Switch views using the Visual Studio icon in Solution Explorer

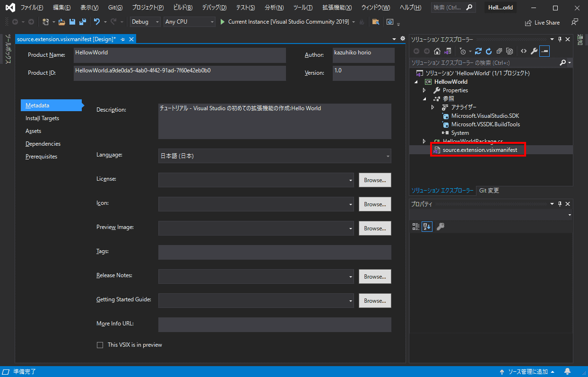447,51
